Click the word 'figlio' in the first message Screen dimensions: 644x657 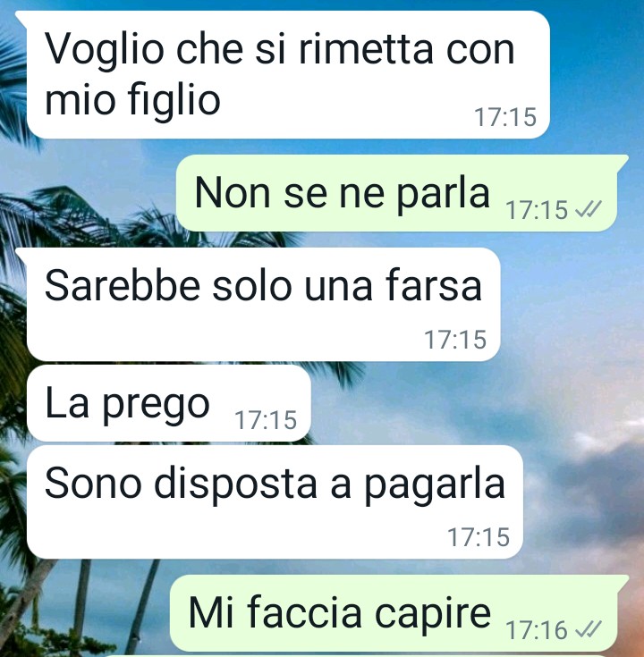pos(174,100)
